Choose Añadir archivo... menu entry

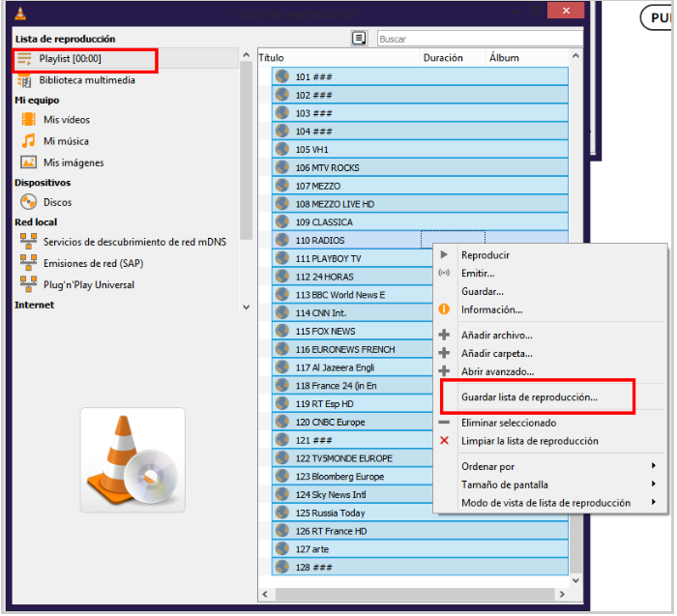coord(550,335)
